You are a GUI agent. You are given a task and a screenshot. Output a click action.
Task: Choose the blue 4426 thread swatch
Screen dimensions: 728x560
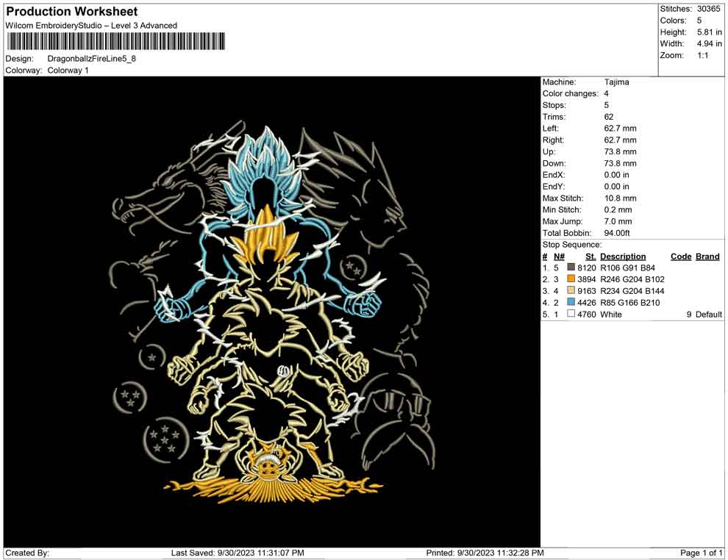(x=571, y=302)
